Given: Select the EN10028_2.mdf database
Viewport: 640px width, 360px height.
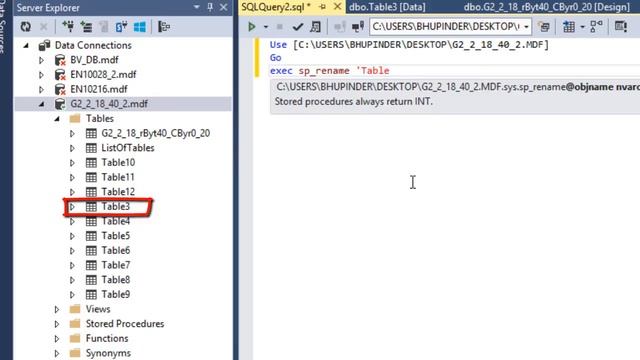Looking at the screenshot, I should coord(103,75).
